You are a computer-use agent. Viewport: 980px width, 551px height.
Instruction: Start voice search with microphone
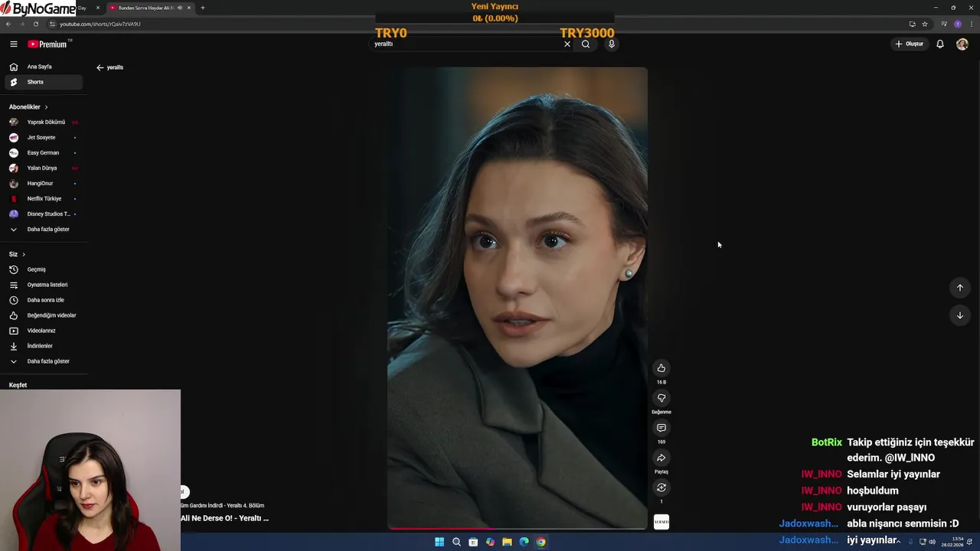coord(611,44)
